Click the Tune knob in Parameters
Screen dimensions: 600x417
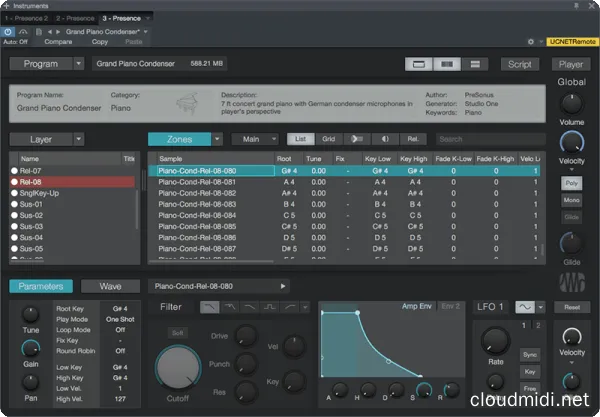pos(31,315)
